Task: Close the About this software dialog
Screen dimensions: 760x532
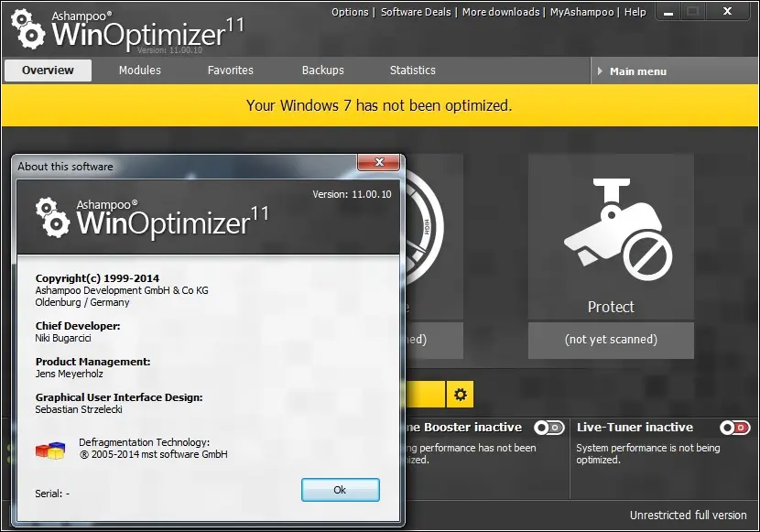Action: [x=378, y=162]
